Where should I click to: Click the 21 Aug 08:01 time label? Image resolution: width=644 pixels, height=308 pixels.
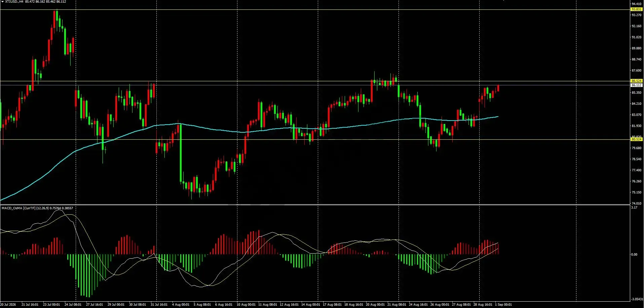click(x=396, y=305)
